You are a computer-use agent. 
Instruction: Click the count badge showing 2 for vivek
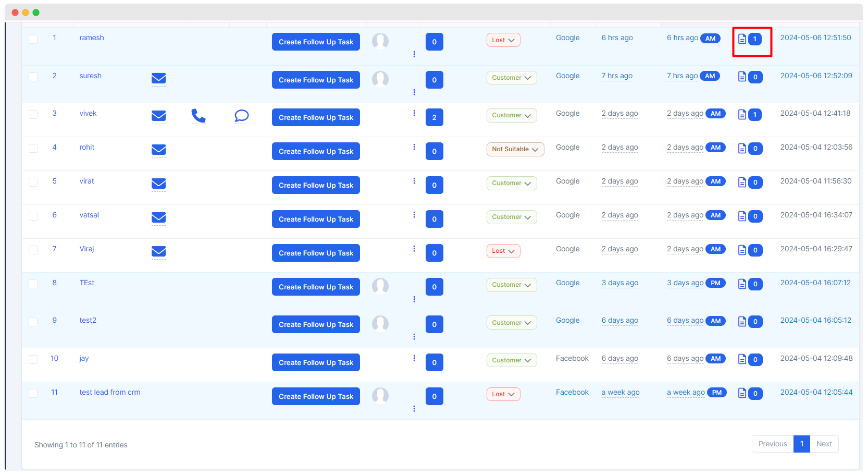point(435,117)
